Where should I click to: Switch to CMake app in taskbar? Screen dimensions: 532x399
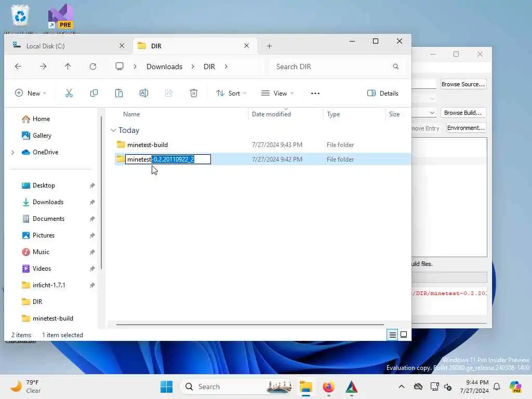coord(352,387)
